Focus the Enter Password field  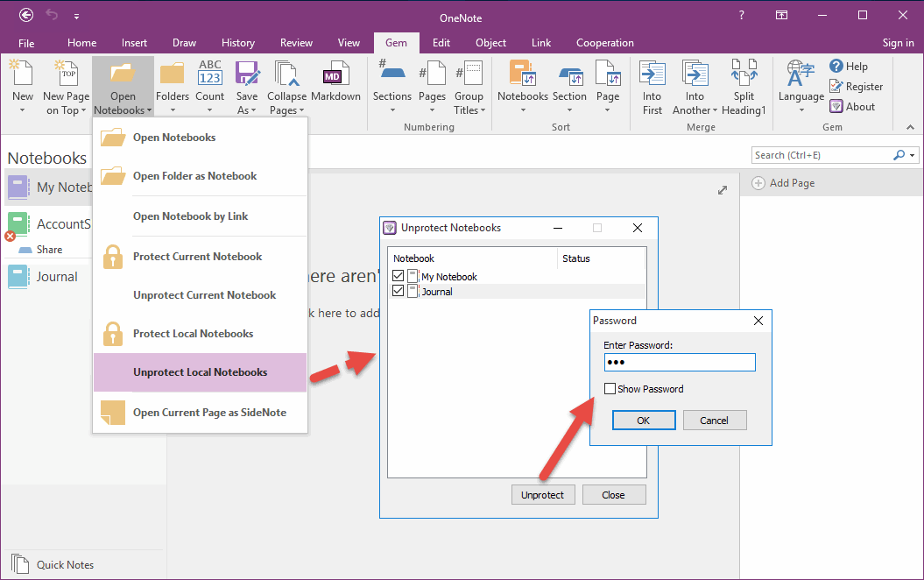pyautogui.click(x=680, y=363)
